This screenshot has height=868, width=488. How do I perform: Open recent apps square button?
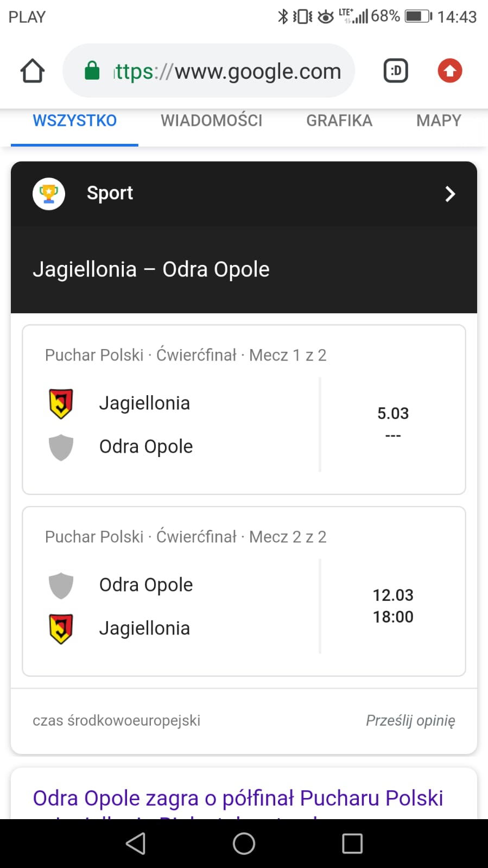pos(352,844)
